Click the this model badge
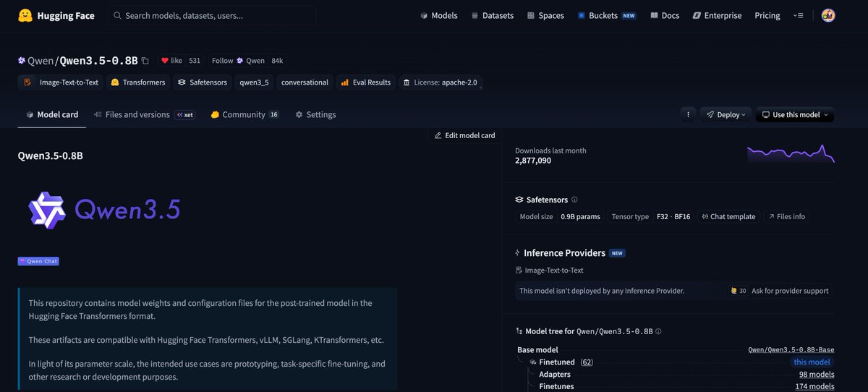 [810, 362]
